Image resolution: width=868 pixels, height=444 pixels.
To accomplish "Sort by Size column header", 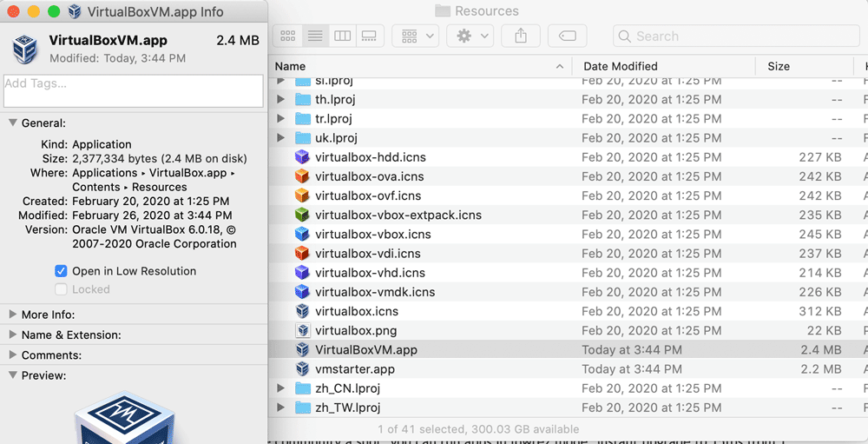I will pos(779,66).
